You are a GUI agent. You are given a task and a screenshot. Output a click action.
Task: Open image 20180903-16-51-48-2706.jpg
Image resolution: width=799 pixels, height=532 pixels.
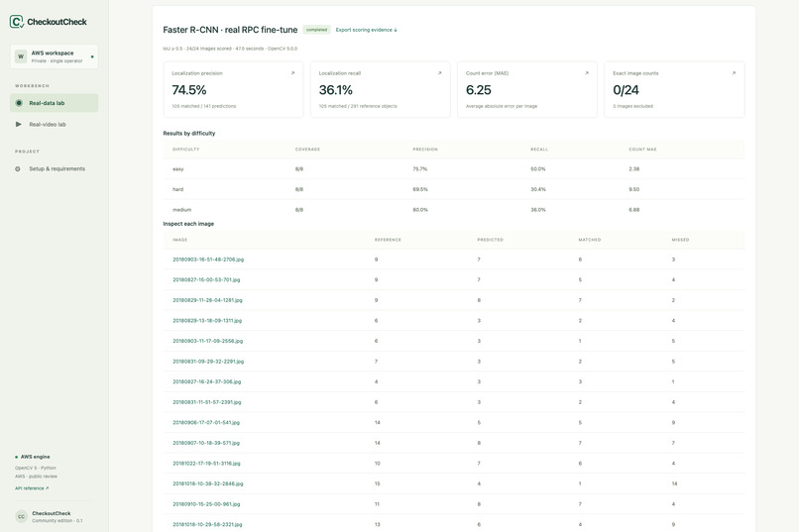coord(208,260)
